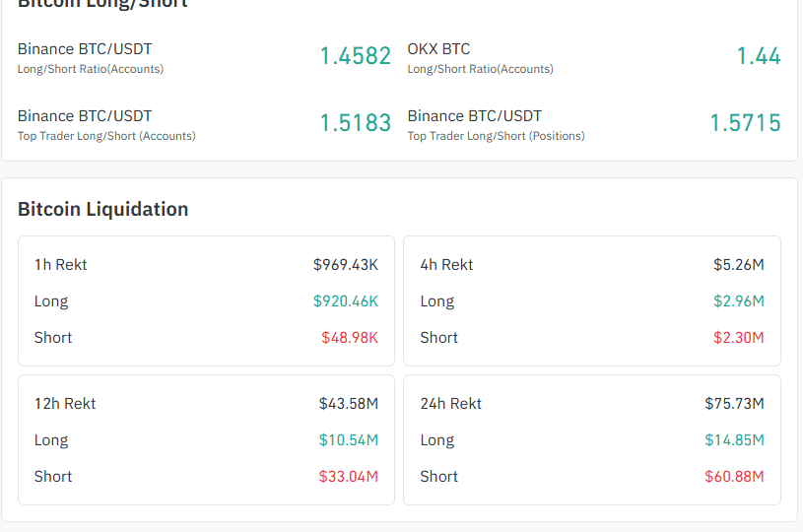Click the $33.04M short value
Viewport: 803px width, 532px height.
[x=349, y=476]
